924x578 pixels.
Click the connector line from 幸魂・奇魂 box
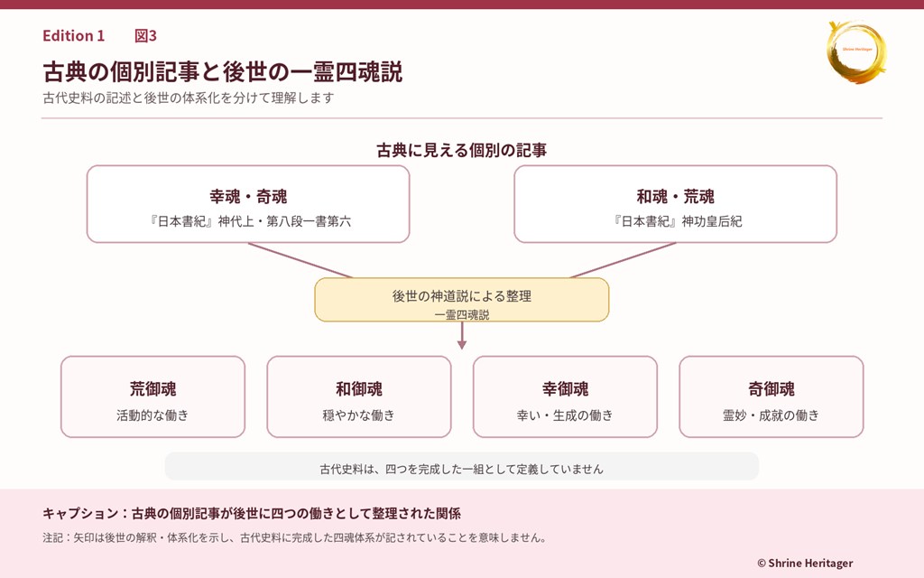click(x=300, y=260)
